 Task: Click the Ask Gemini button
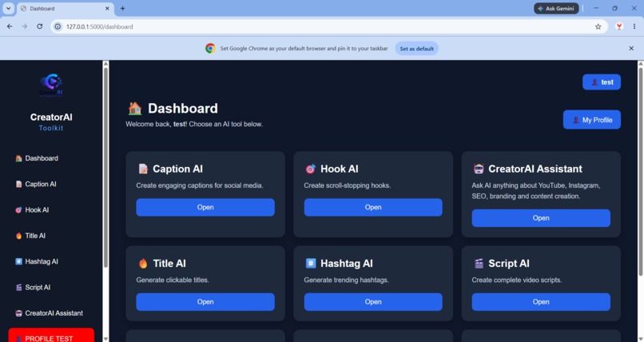pos(556,8)
